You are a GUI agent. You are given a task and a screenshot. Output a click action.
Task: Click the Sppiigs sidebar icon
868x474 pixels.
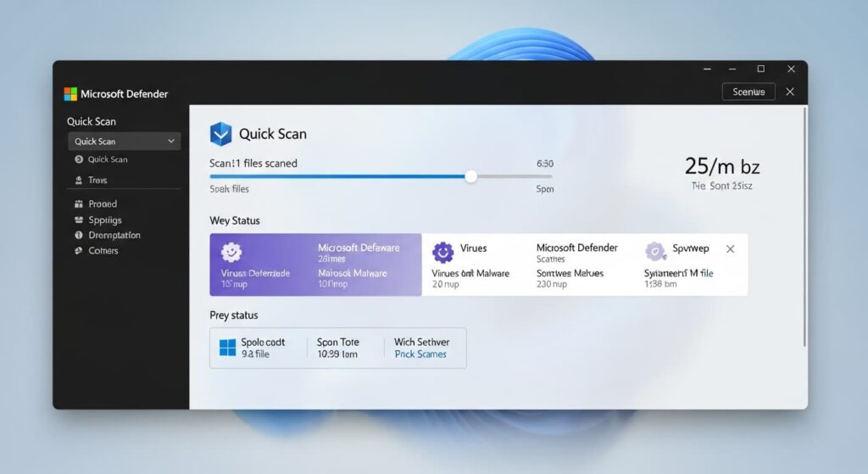point(79,220)
